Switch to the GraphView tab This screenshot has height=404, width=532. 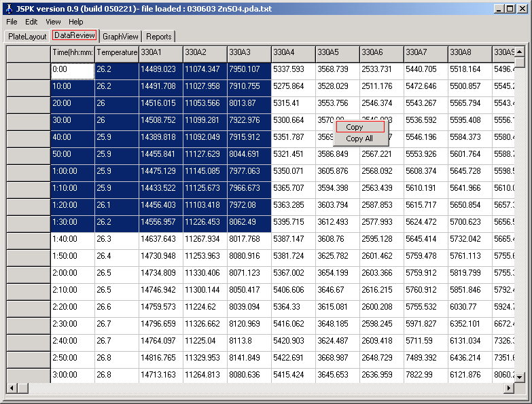pyautogui.click(x=120, y=36)
